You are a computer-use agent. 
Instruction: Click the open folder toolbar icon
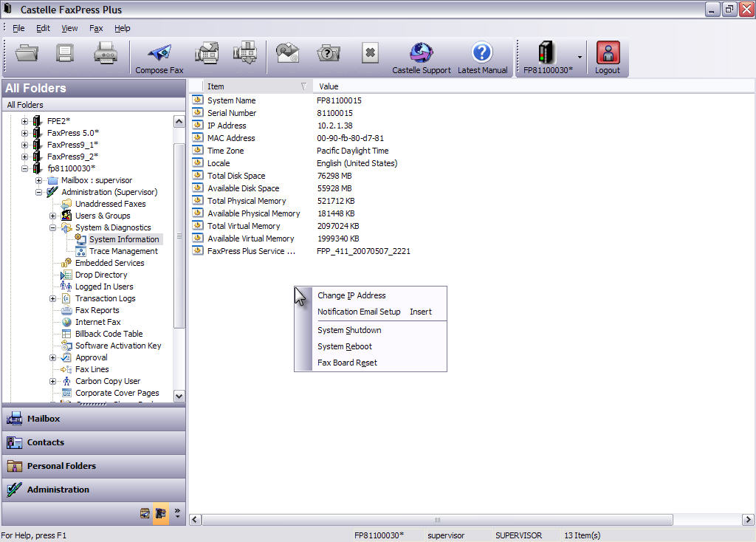pyautogui.click(x=27, y=53)
